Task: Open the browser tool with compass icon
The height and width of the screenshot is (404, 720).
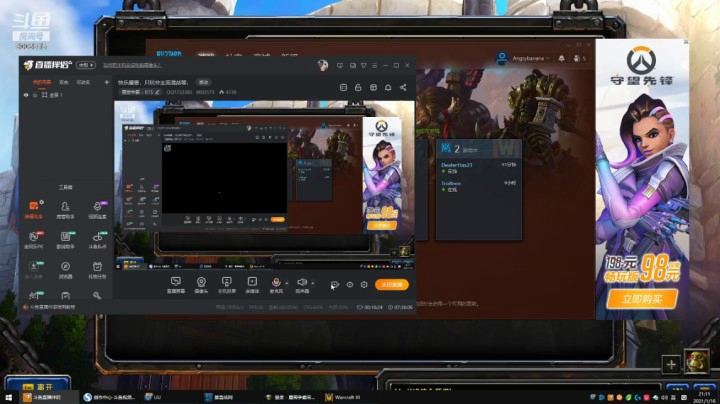Action: 65,269
